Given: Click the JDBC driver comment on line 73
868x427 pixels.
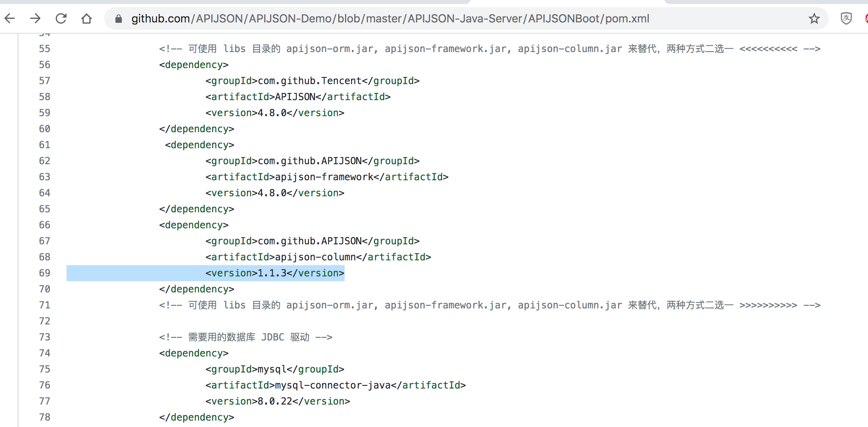Looking at the screenshot, I should point(246,337).
